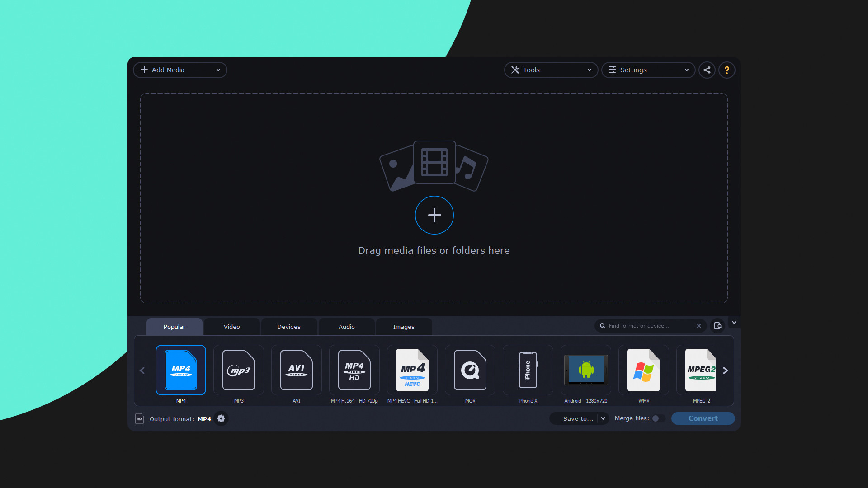The width and height of the screenshot is (868, 488).
Task: Click the Convert button
Action: [703, 418]
